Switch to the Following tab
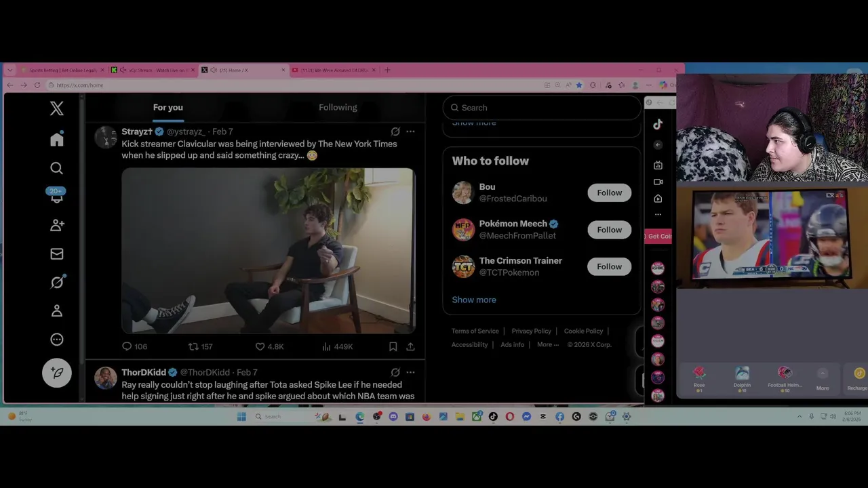This screenshot has width=868, height=488. point(338,107)
